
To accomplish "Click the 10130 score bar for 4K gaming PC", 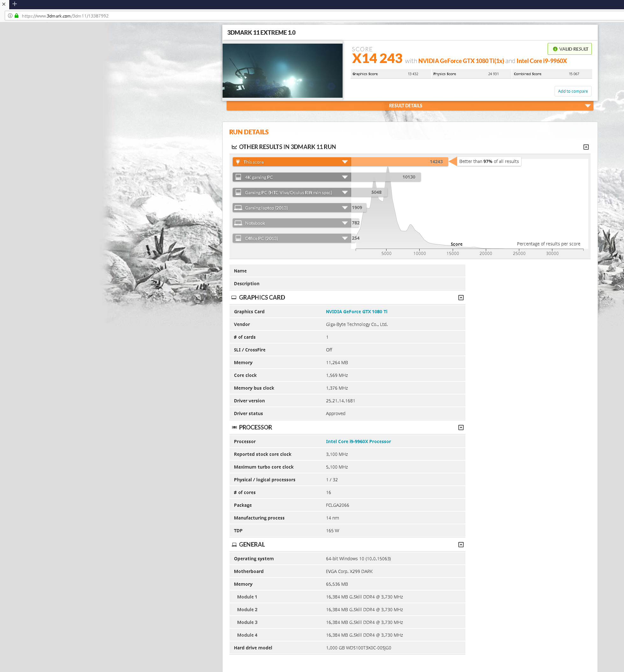I will click(x=386, y=177).
